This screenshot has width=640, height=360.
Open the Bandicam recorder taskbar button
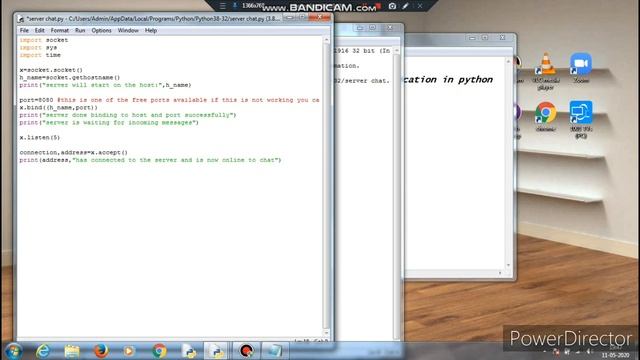click(x=246, y=351)
